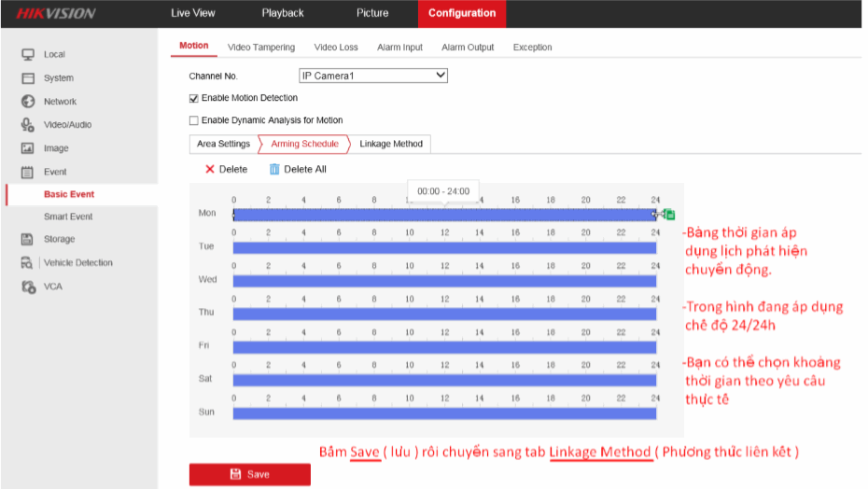868x489 pixels.
Task: Enable Dynamic Analysis for Motion checkbox
Action: click(x=194, y=120)
